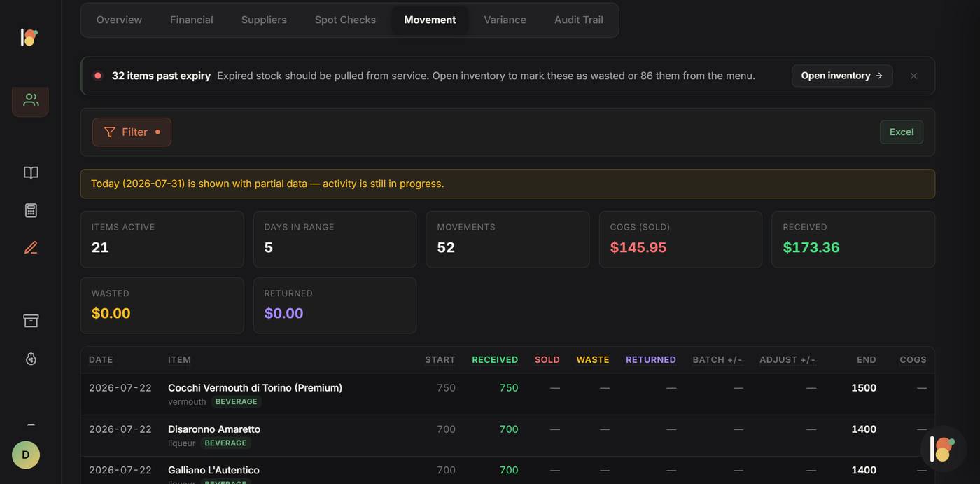Dismiss the expired items alert banner
Viewport: 980px width, 484px height.
pos(913,76)
